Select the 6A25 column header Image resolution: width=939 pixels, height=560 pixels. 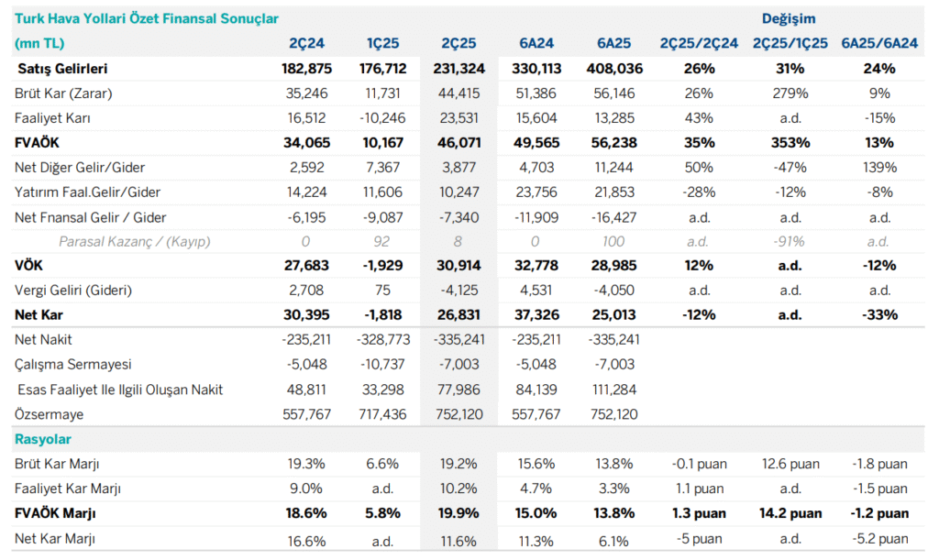(x=614, y=43)
